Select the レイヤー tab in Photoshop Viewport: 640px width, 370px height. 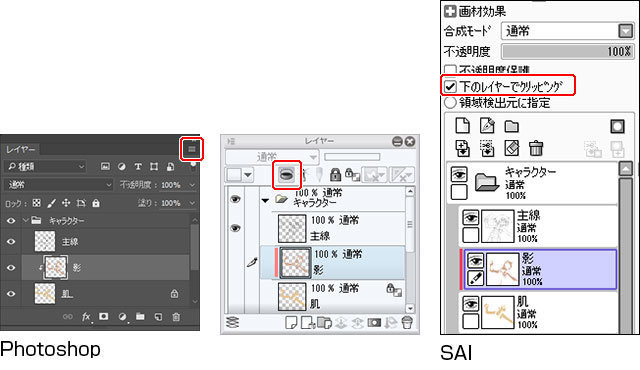tap(20, 149)
